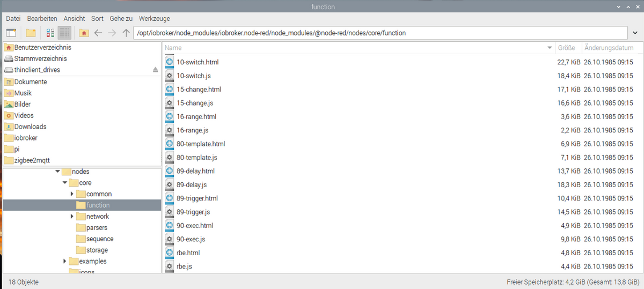Open a new window via toolbar icon

click(x=11, y=33)
